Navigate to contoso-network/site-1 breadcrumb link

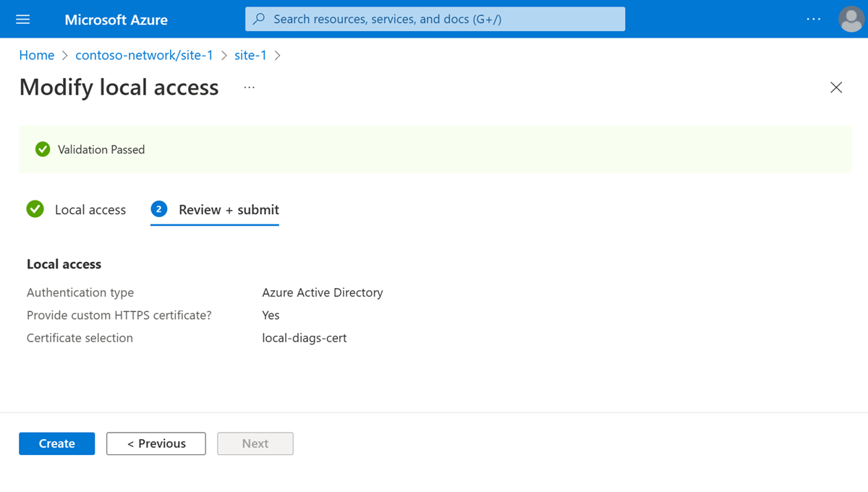(144, 55)
